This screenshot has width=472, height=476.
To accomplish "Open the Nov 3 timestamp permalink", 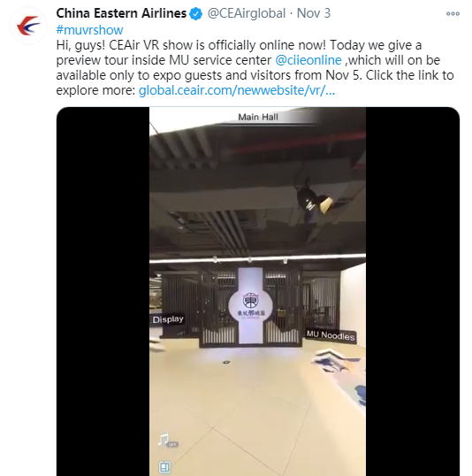I will (x=314, y=13).
